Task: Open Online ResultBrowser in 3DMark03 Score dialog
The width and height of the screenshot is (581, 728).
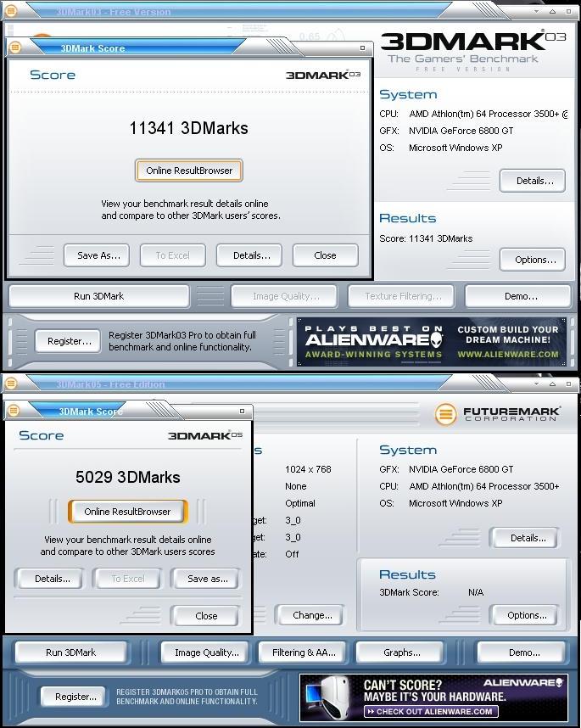Action: pyautogui.click(x=189, y=171)
